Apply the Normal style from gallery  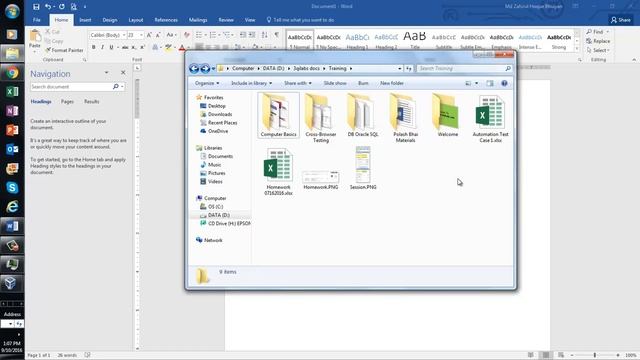300,40
